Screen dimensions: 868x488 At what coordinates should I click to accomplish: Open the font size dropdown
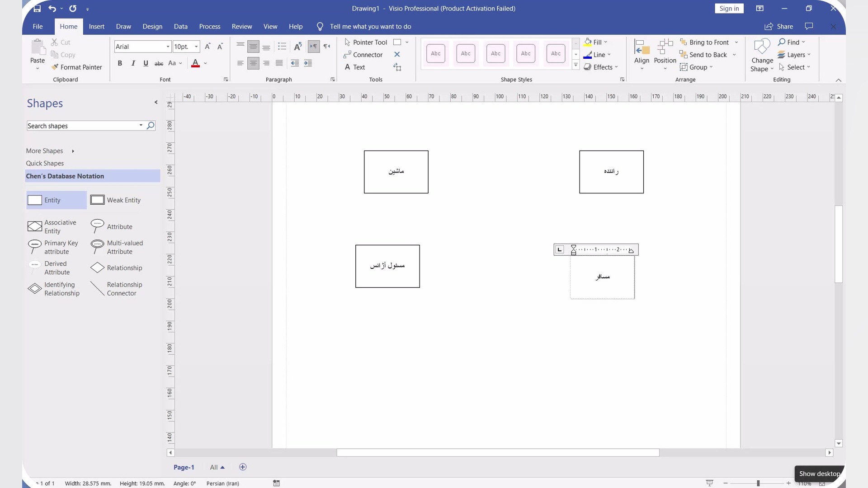(196, 47)
